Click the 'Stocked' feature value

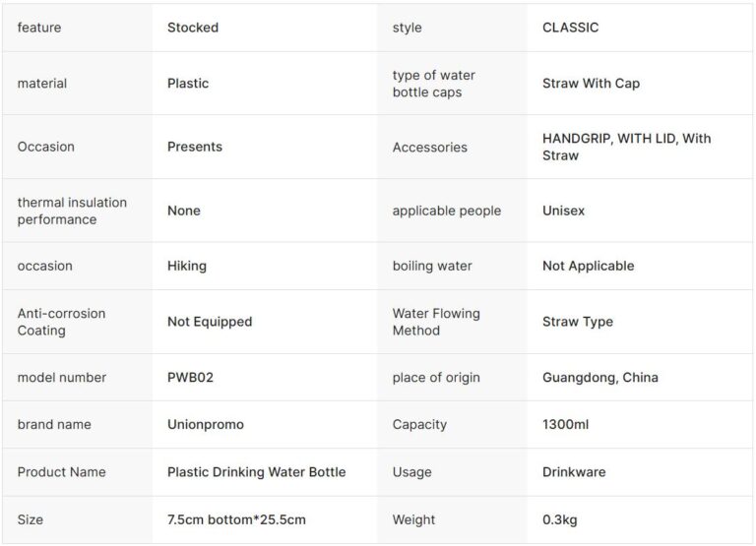pyautogui.click(x=193, y=28)
